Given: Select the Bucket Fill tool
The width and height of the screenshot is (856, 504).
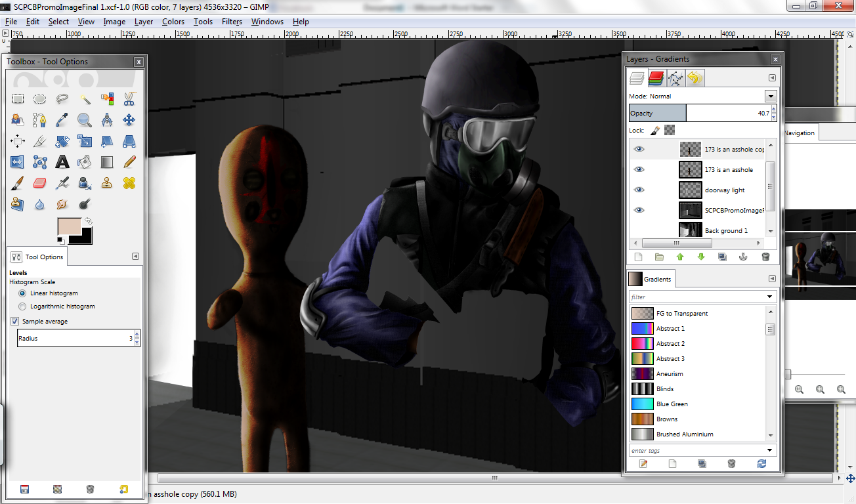Looking at the screenshot, I should pyautogui.click(x=85, y=161).
